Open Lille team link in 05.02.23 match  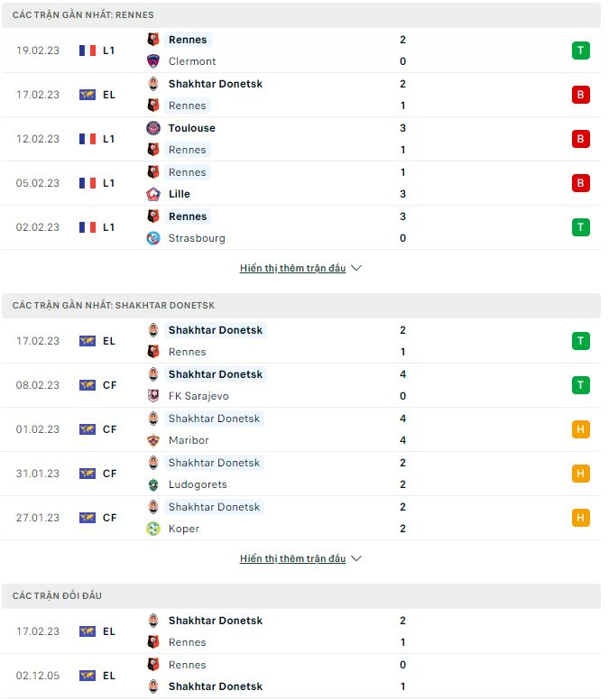click(179, 194)
